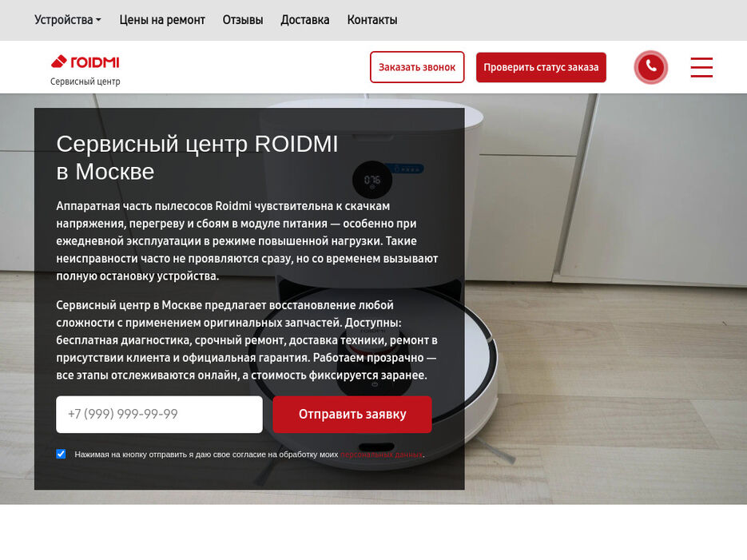Click the Сервисный центр ROIDMI в Москве heading
This screenshot has height=560, width=747.
coord(197,157)
